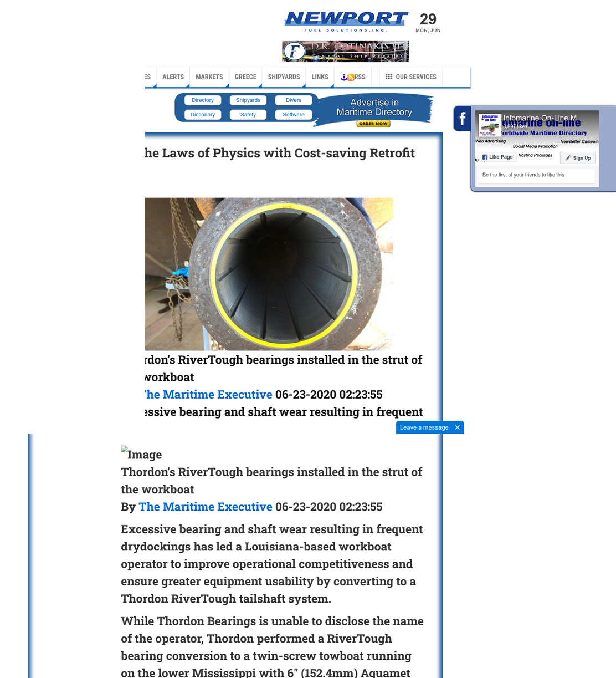Image resolution: width=616 pixels, height=678 pixels.
Task: Click the Directory button
Action: coord(203,100)
